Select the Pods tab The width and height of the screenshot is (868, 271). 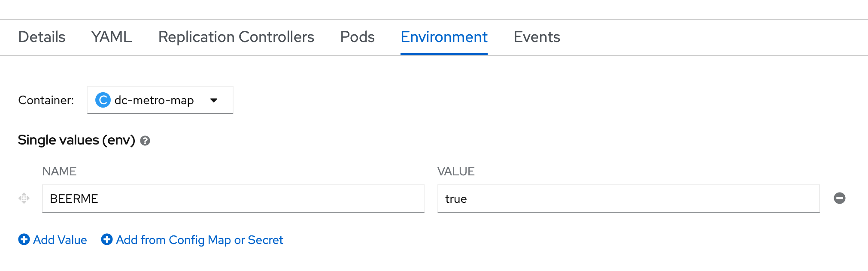357,37
